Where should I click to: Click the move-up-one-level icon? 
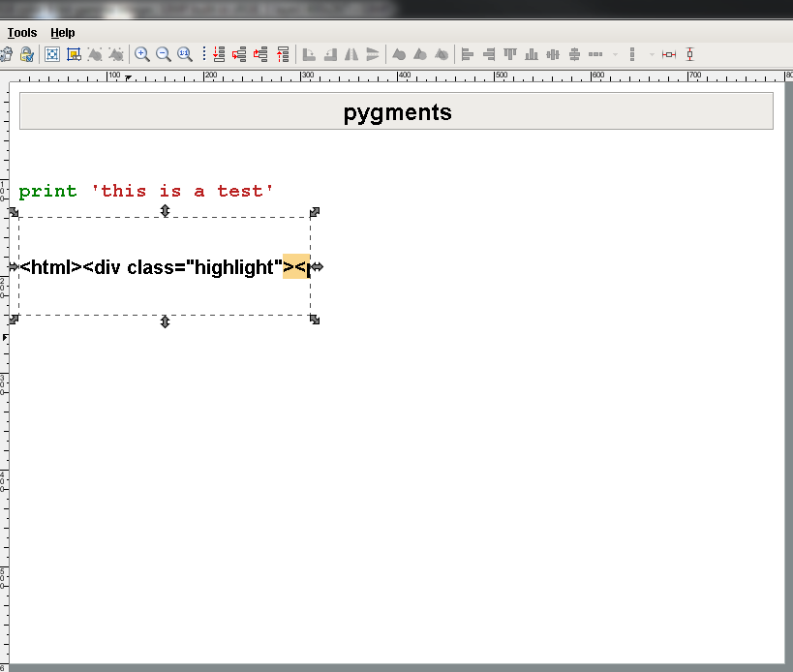click(x=260, y=54)
